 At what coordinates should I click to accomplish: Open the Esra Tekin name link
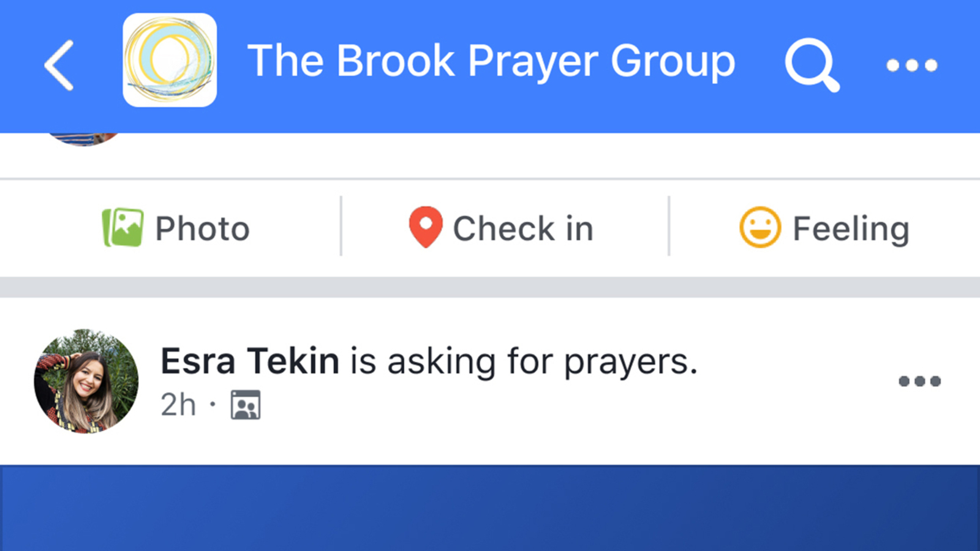coord(249,361)
